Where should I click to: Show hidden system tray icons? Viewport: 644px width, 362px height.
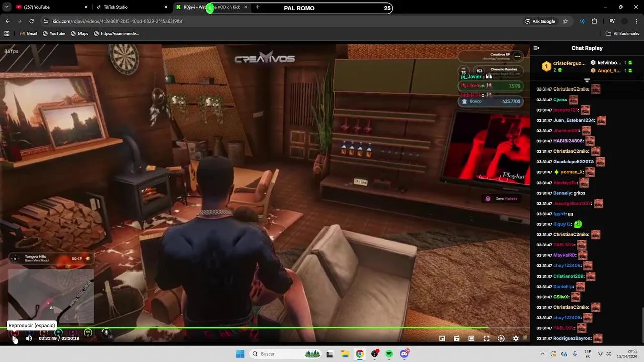pos(542,354)
